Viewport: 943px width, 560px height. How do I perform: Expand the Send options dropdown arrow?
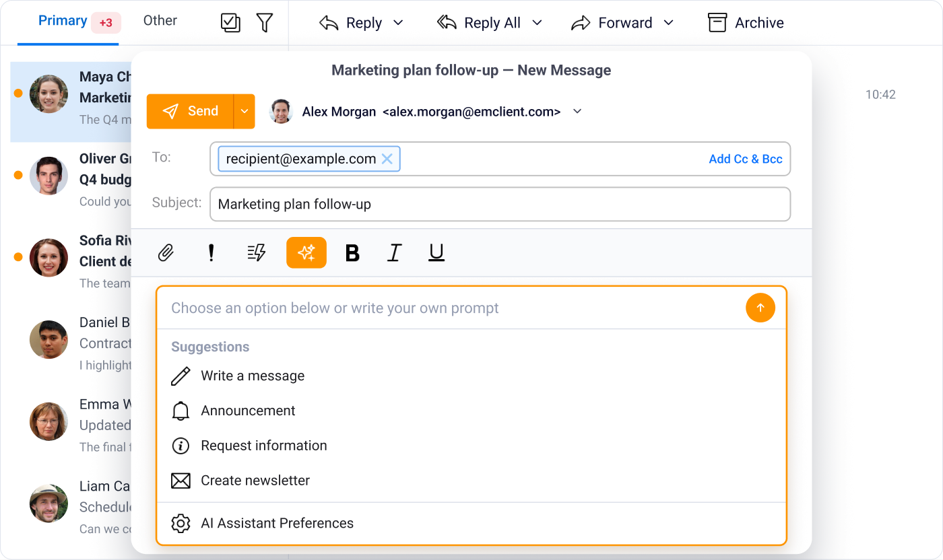(x=245, y=111)
